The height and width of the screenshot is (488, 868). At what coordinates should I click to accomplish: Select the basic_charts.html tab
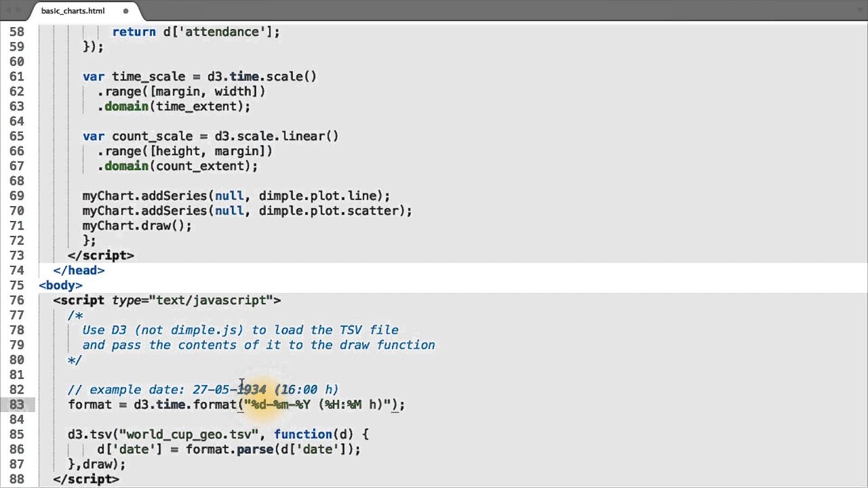(x=73, y=11)
